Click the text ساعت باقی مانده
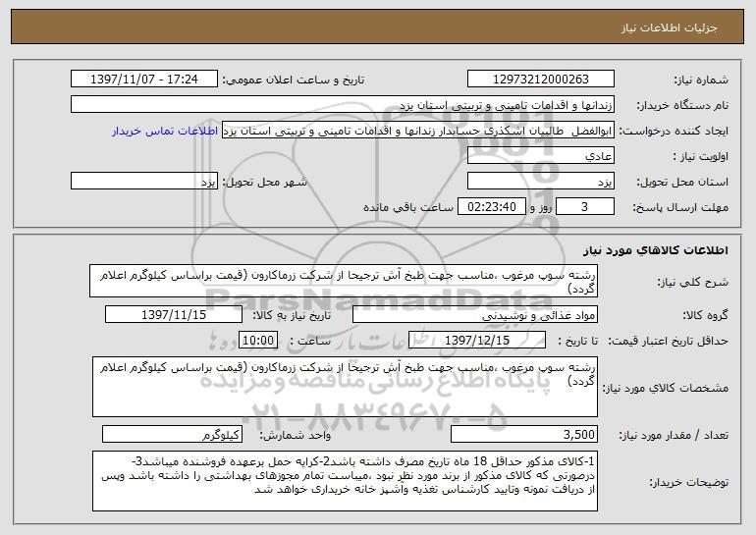756x535 pixels. coord(408,207)
